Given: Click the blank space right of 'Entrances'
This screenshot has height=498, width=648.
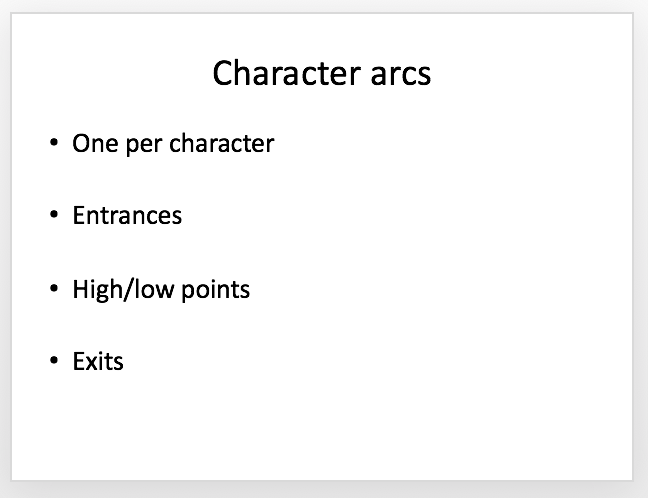Looking at the screenshot, I should [405, 215].
